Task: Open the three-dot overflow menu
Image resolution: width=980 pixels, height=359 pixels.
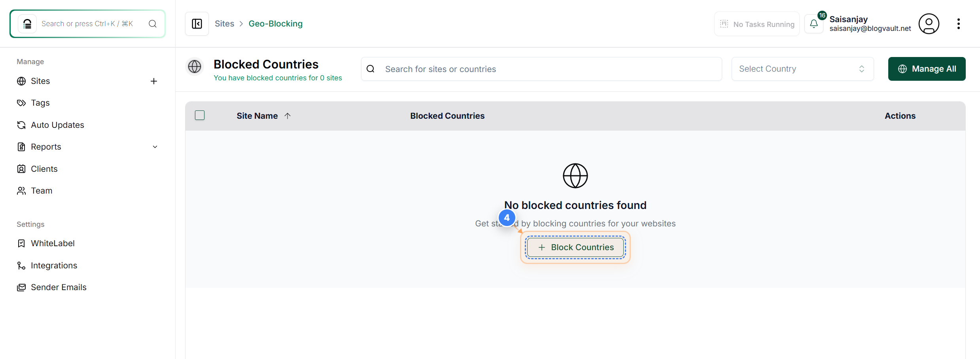Action: coord(959,24)
